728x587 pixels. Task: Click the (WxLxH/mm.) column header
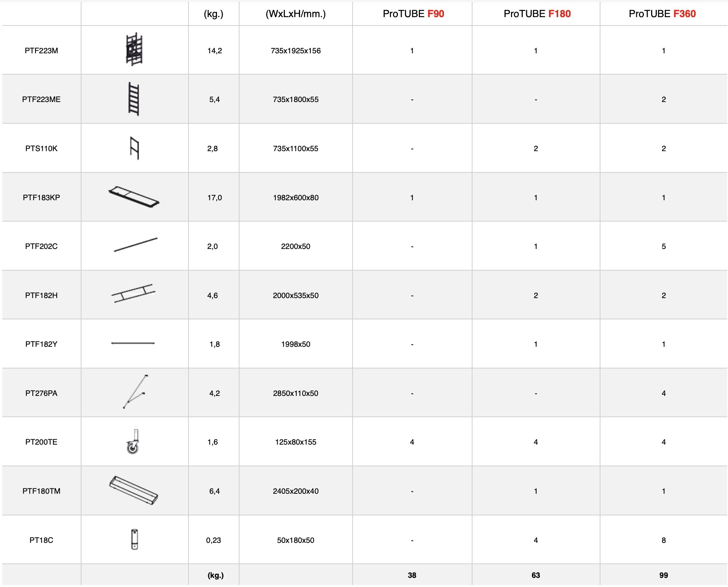click(295, 14)
